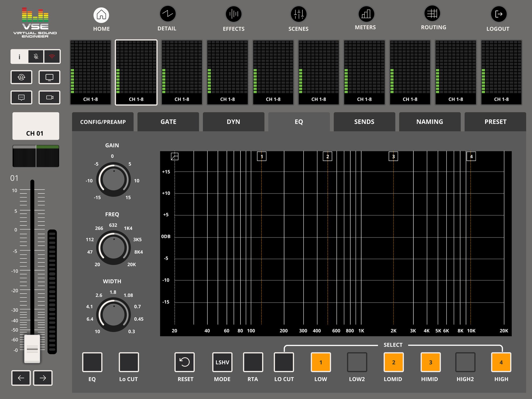Go to next channel with right arrow

point(43,378)
